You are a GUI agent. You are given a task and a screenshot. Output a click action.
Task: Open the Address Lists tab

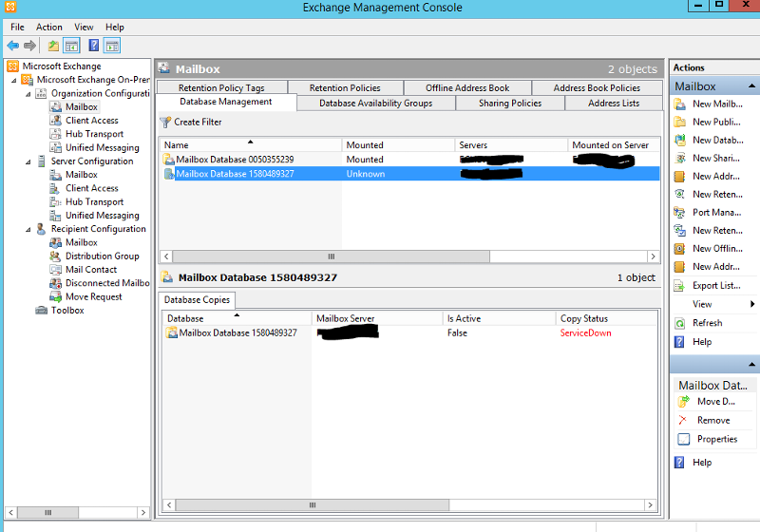[614, 104]
